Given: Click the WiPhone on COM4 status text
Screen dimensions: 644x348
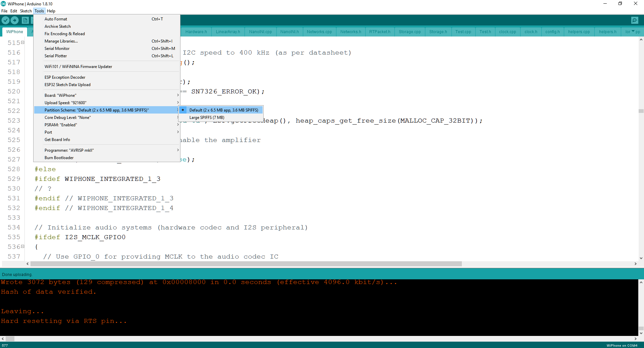Looking at the screenshot, I should click(622, 345).
